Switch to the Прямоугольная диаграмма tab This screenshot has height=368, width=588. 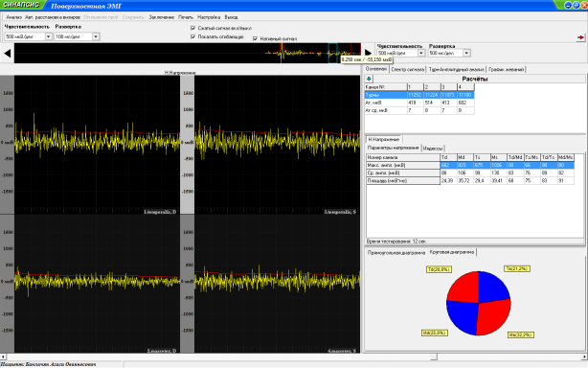(x=396, y=253)
